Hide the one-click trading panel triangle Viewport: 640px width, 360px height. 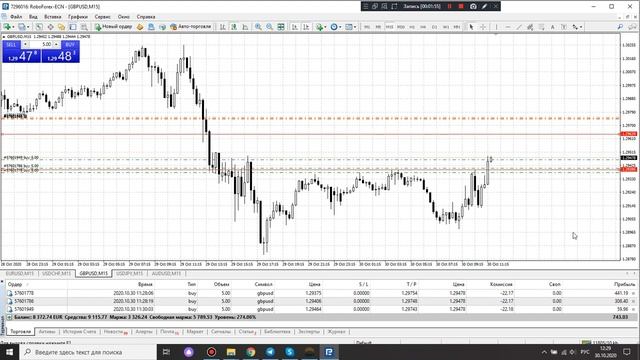pyautogui.click(x=4, y=36)
